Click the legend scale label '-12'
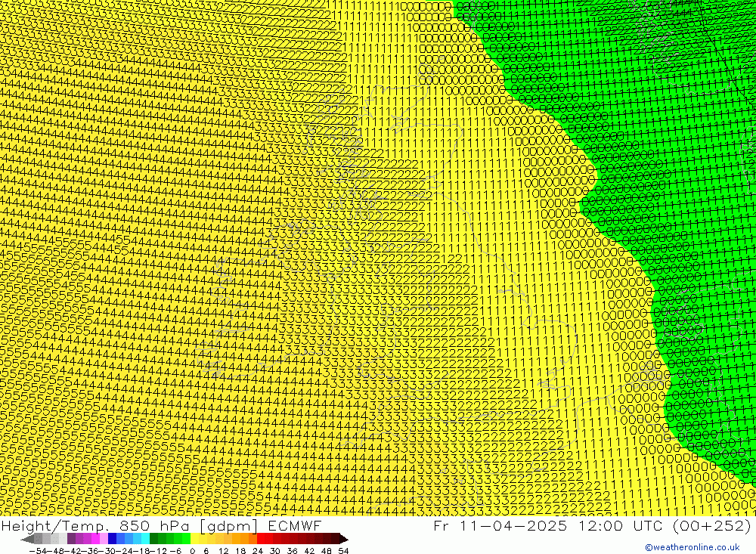 (x=159, y=551)
